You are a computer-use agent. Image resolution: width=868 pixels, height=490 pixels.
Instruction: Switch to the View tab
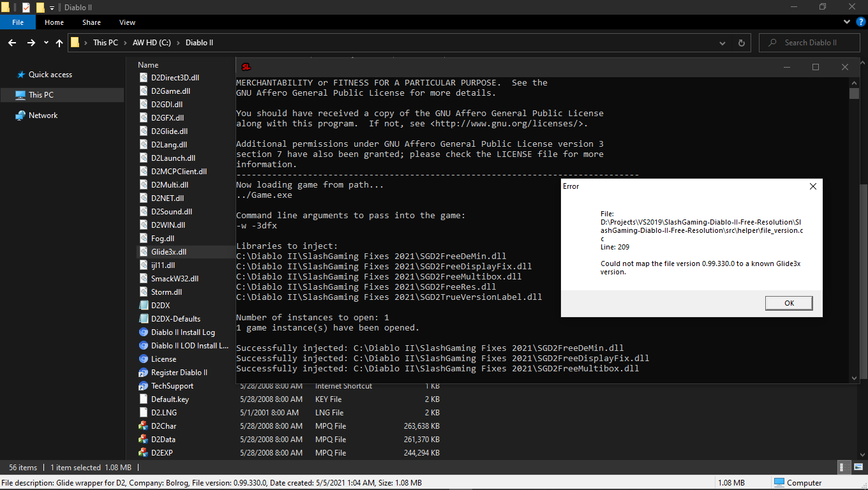coord(126,22)
